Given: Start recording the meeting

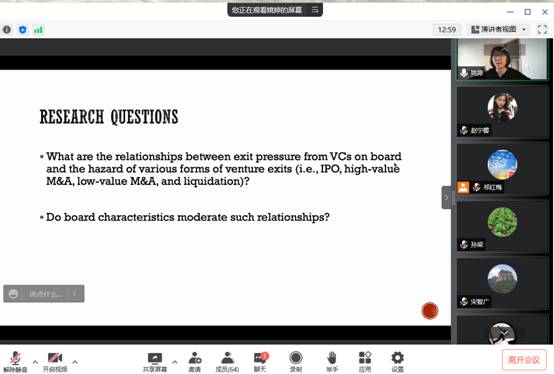Looking at the screenshot, I should coord(296,362).
